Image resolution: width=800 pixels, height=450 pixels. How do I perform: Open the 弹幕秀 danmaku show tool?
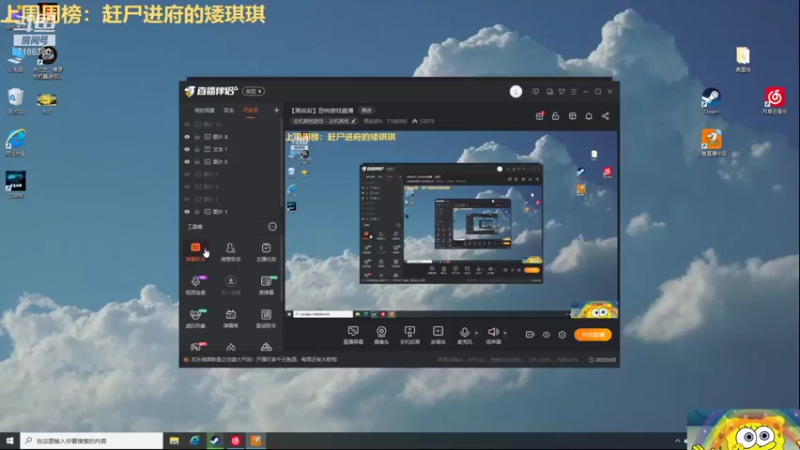coord(231,318)
